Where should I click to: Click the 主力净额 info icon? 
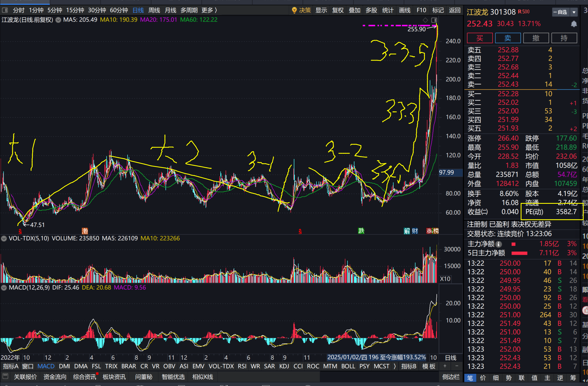(x=499, y=244)
